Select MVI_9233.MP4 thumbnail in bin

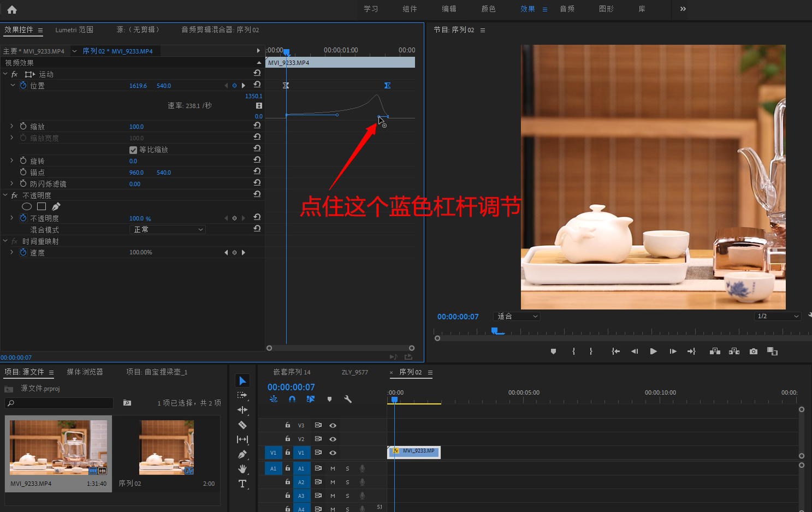click(58, 448)
